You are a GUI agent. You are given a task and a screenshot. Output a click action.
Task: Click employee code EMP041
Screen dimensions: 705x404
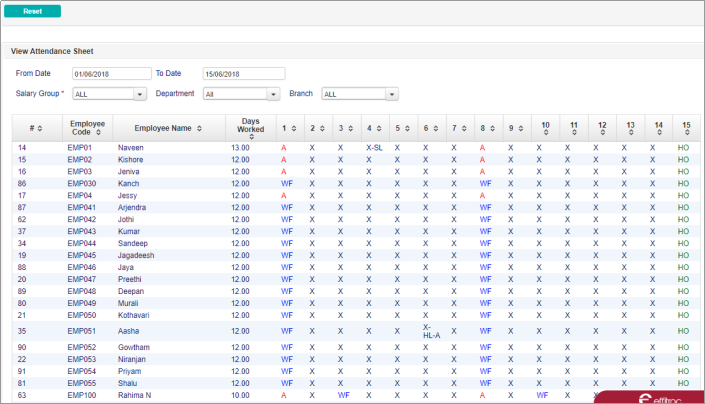tap(81, 208)
